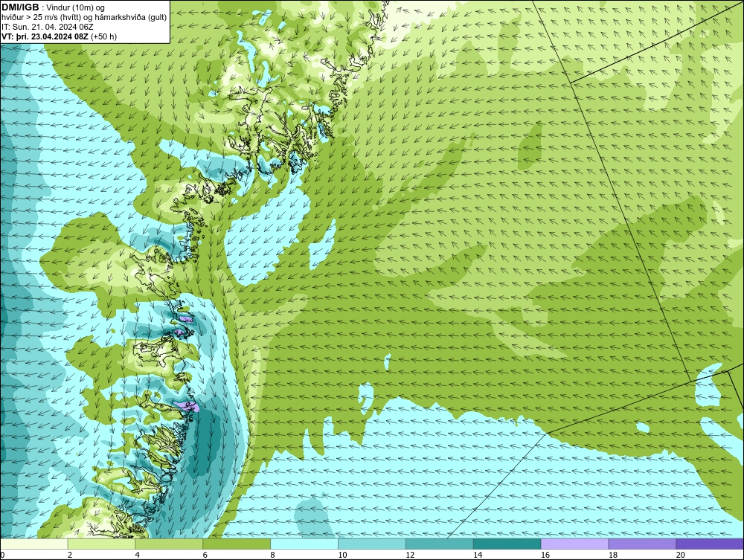
Task: Click the 'IT: Sun. 21. 04. 2024 06Z' line
Action: pos(48,27)
